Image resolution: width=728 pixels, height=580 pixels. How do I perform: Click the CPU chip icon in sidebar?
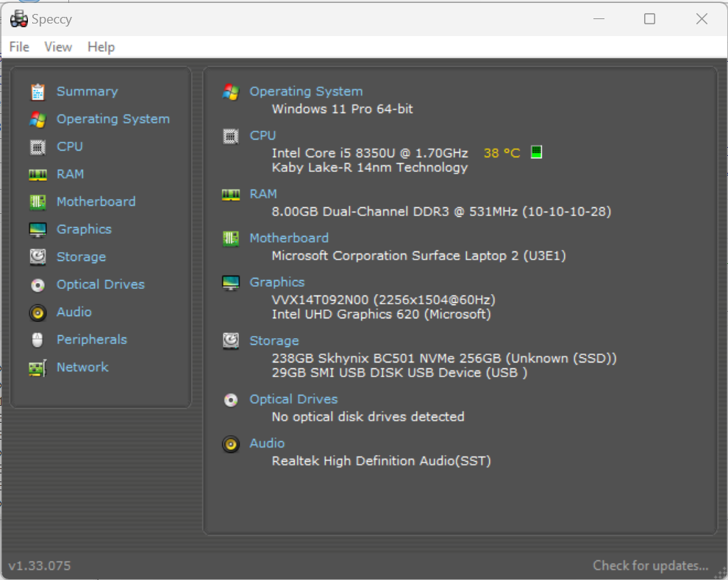[x=38, y=147]
